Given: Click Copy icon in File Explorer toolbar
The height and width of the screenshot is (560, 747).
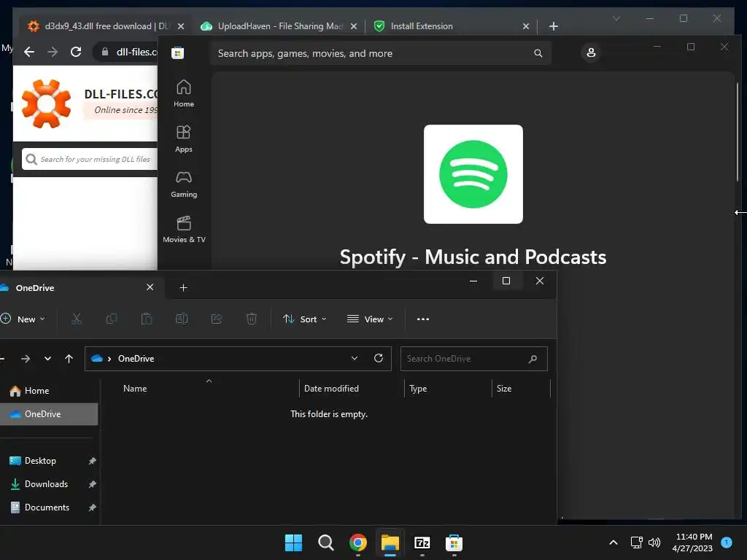Looking at the screenshot, I should [x=112, y=319].
